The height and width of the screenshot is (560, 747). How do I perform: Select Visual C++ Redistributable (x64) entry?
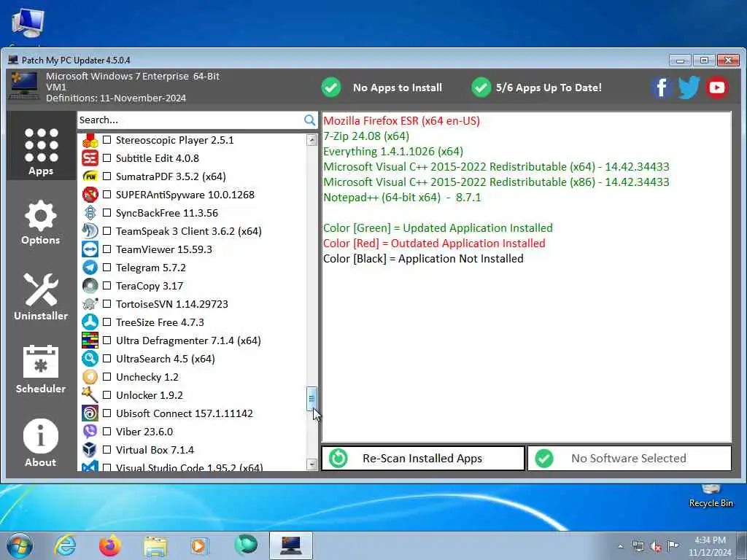click(x=496, y=167)
